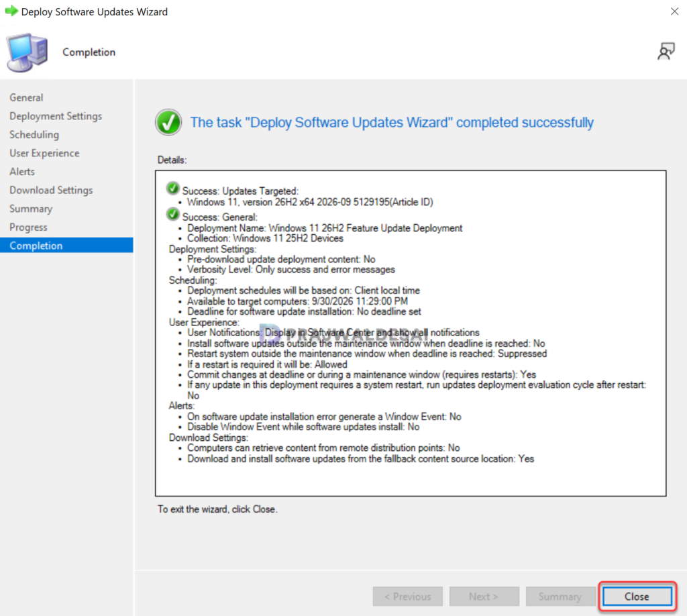Viewport: 687px width, 616px height.
Task: Click the Client local time schedule line
Action: coord(303,291)
